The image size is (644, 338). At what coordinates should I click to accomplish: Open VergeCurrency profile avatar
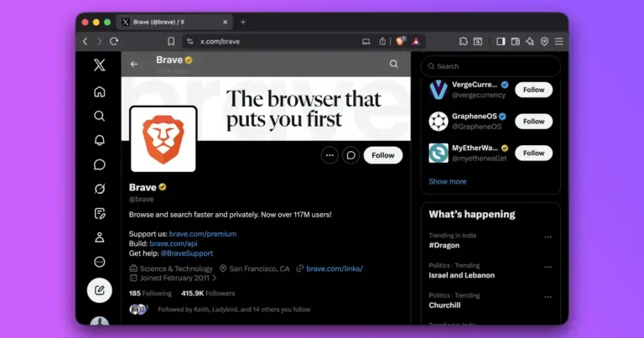click(x=439, y=90)
